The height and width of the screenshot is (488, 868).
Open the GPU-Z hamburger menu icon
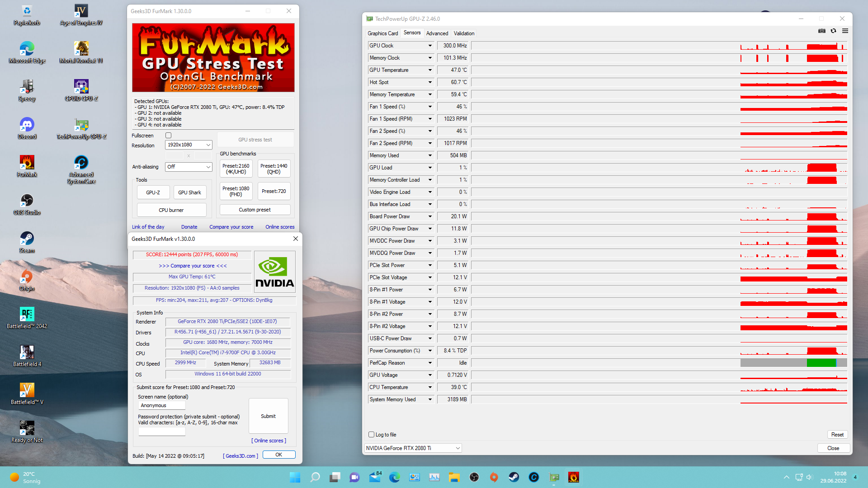tap(845, 31)
